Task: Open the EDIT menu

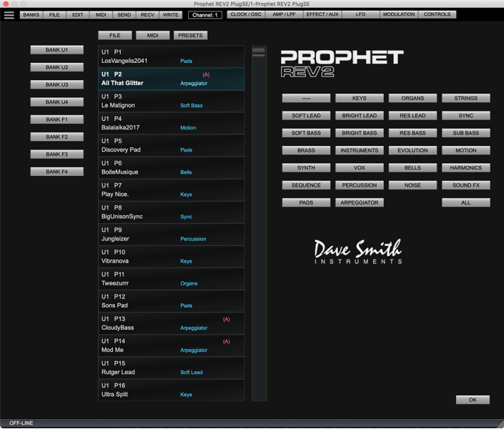Action: (x=77, y=15)
